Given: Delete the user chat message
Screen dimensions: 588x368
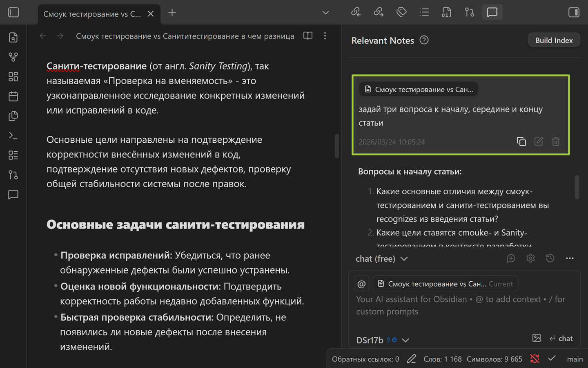Looking at the screenshot, I should click(x=556, y=141).
